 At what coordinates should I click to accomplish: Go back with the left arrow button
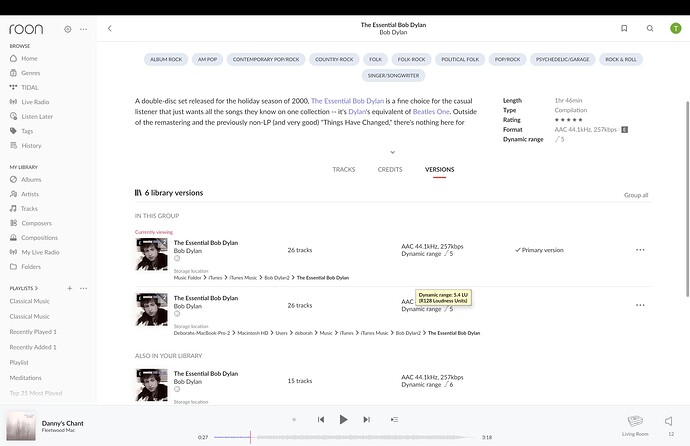110,29
